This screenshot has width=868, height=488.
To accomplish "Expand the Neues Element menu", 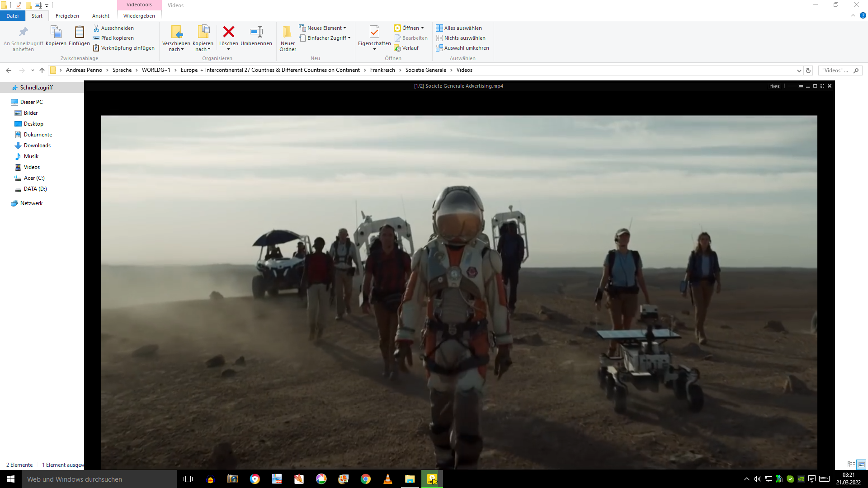I will tap(322, 28).
